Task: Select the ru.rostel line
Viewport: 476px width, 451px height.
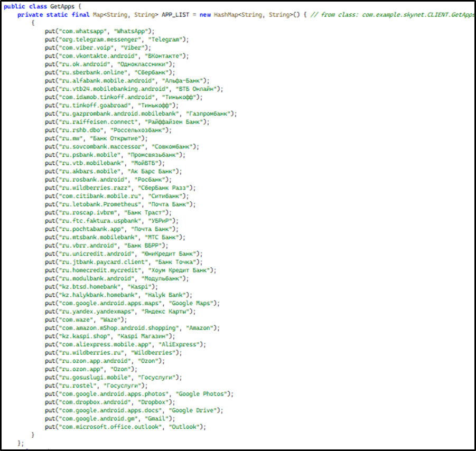Action: pyautogui.click(x=96, y=386)
